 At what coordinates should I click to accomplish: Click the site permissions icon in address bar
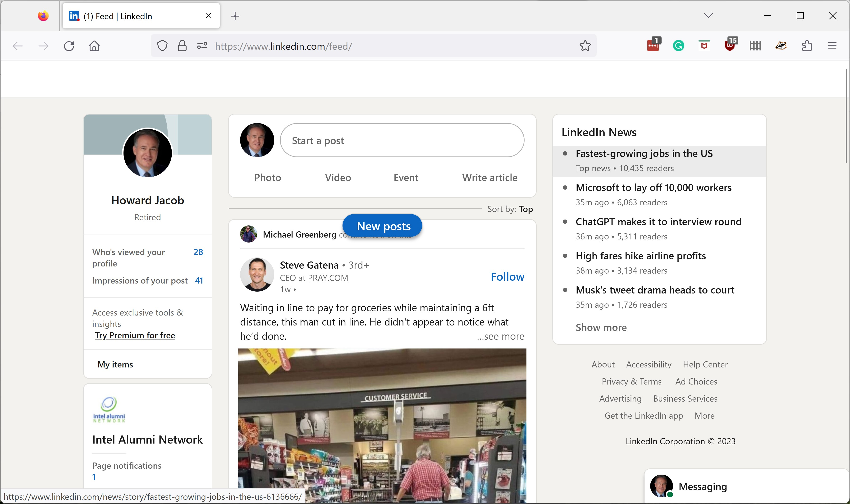point(202,46)
